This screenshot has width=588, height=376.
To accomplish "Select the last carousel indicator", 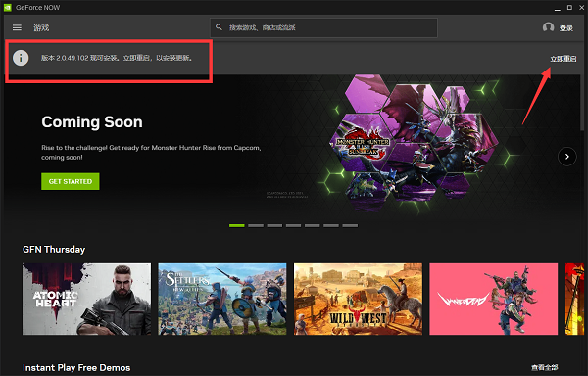I will click(x=350, y=225).
